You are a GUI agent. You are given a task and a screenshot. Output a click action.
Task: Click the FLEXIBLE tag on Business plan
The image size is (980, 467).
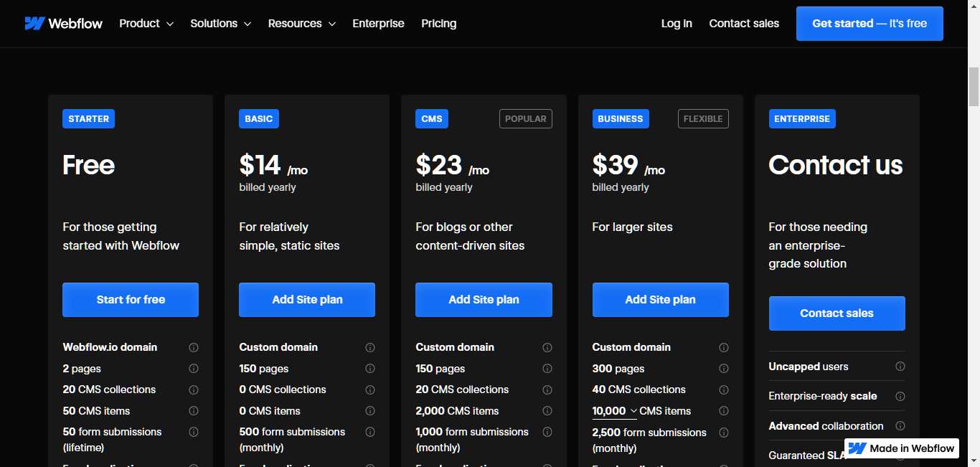coord(703,119)
